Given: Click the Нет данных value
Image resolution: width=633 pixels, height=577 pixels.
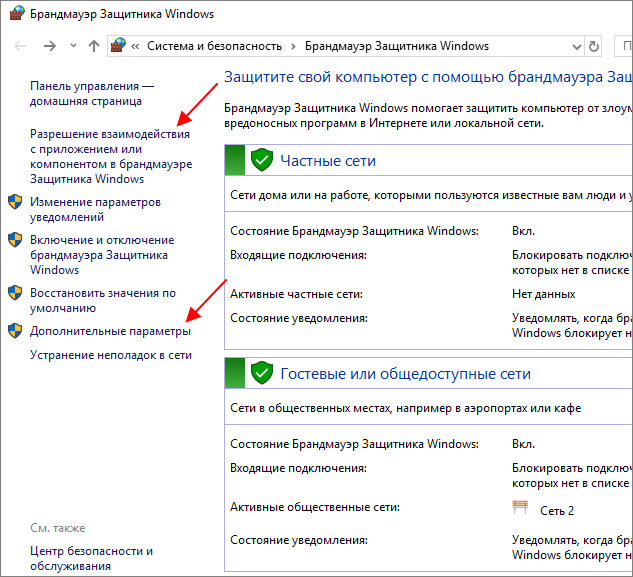Looking at the screenshot, I should click(x=543, y=294).
